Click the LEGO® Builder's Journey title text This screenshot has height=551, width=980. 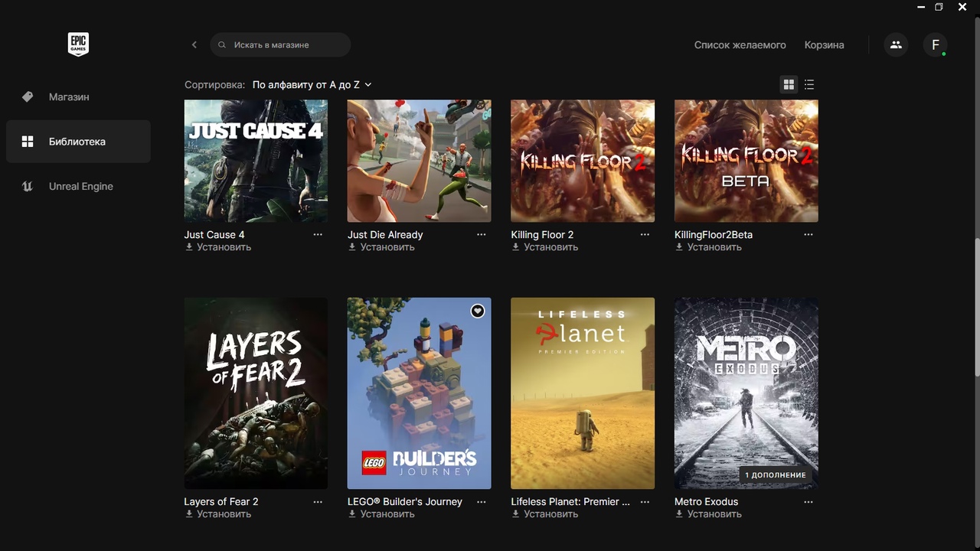[x=405, y=502]
